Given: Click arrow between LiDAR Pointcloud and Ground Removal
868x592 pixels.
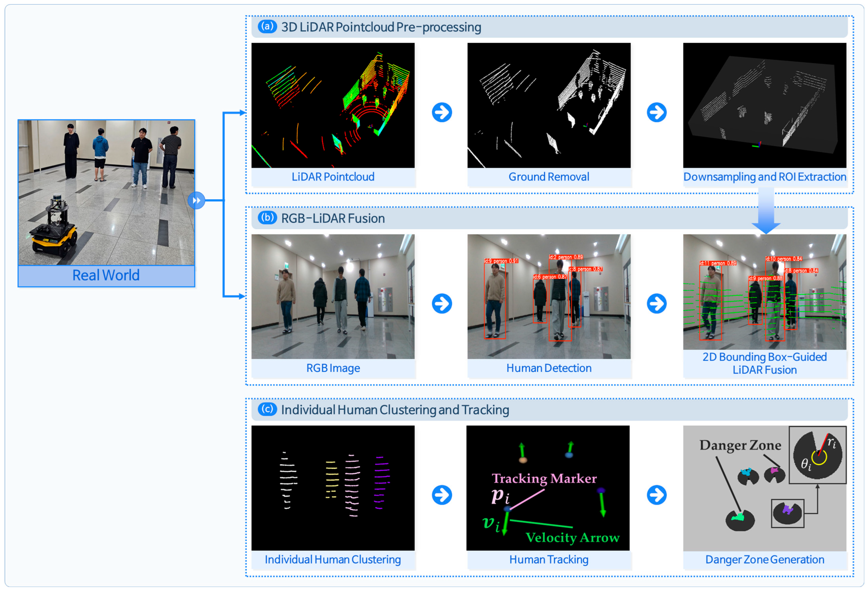Looking at the screenshot, I should coord(442,113).
